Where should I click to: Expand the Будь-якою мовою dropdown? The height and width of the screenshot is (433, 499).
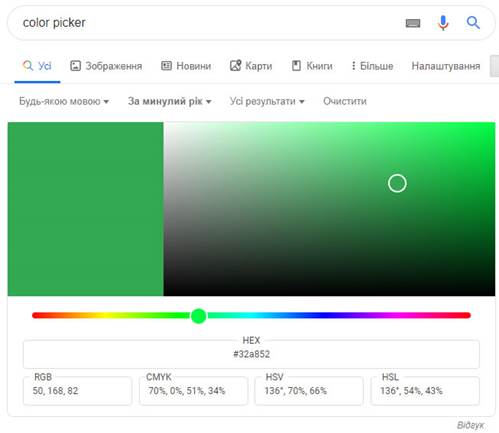point(64,101)
